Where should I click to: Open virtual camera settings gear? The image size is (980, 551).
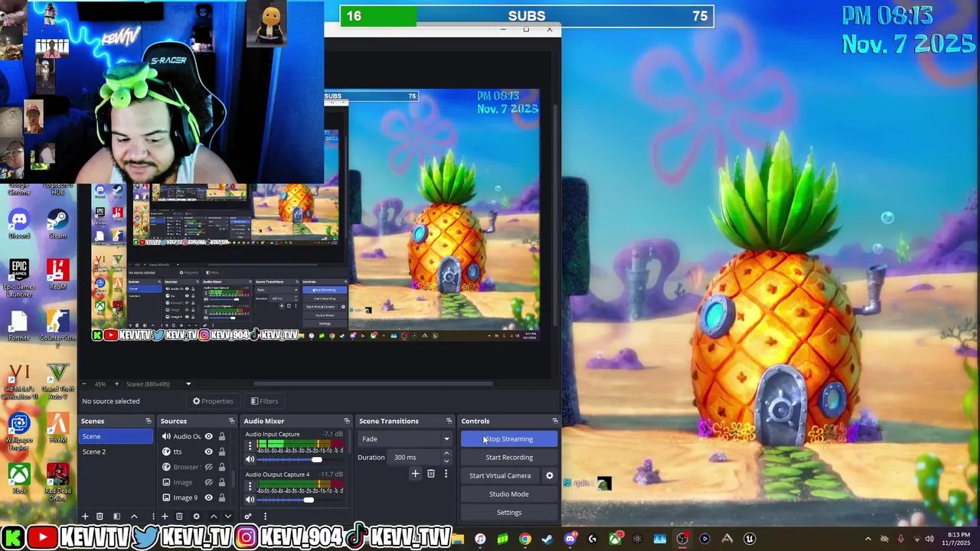[x=549, y=475]
